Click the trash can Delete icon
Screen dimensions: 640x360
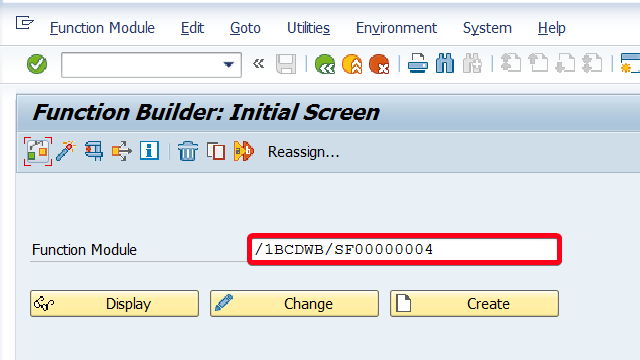point(188,151)
